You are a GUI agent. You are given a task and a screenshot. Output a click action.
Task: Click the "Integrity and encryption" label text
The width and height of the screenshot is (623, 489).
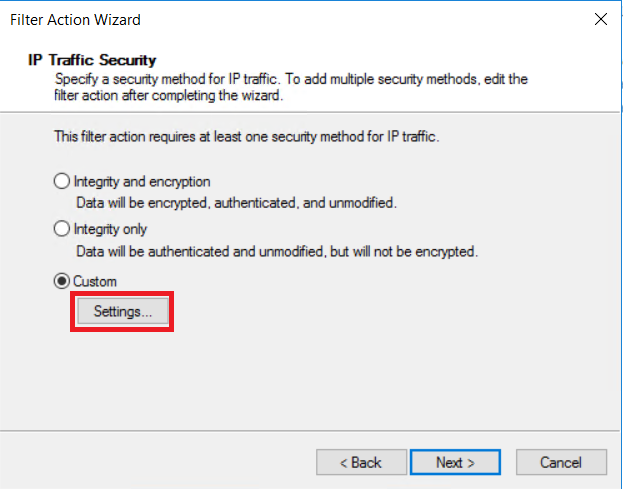click(142, 182)
